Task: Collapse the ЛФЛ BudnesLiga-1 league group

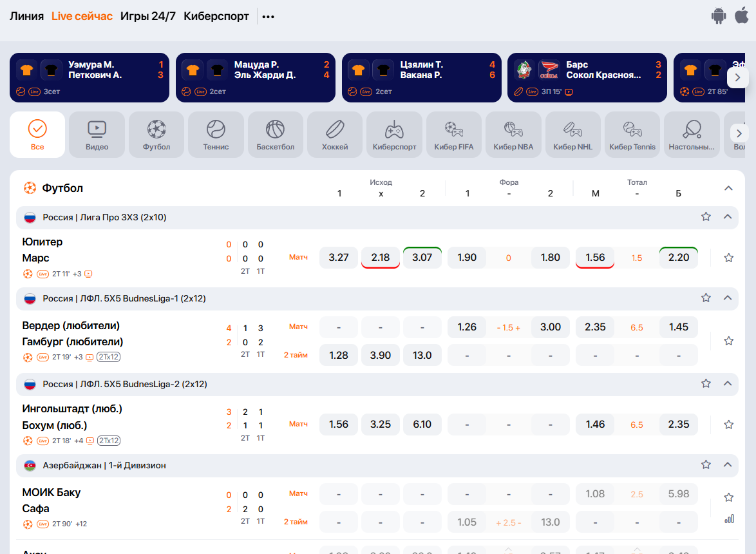Action: [x=728, y=298]
